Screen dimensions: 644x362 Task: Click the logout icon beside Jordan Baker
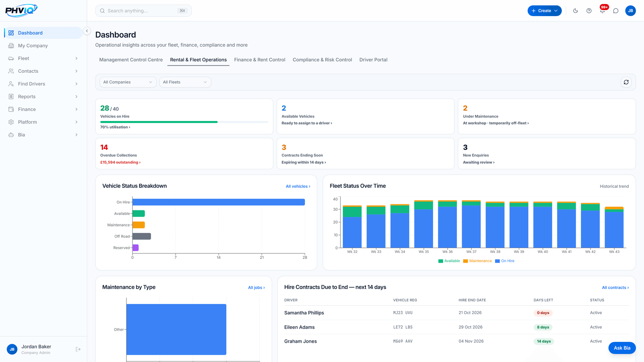[x=78, y=350]
